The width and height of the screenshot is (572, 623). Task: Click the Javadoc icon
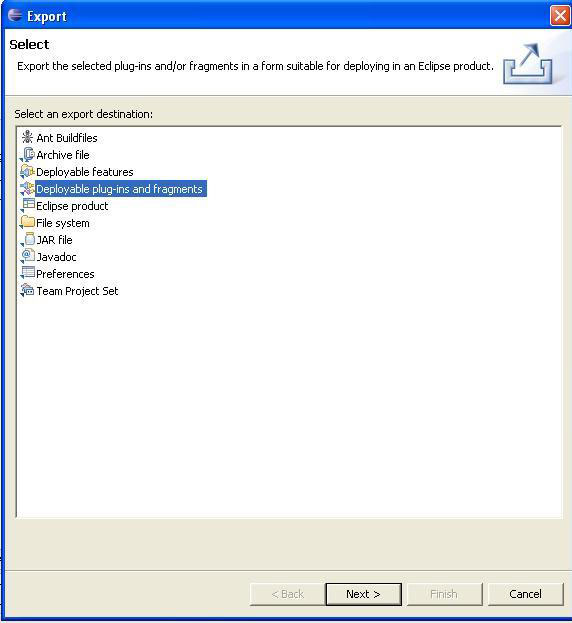[27, 257]
